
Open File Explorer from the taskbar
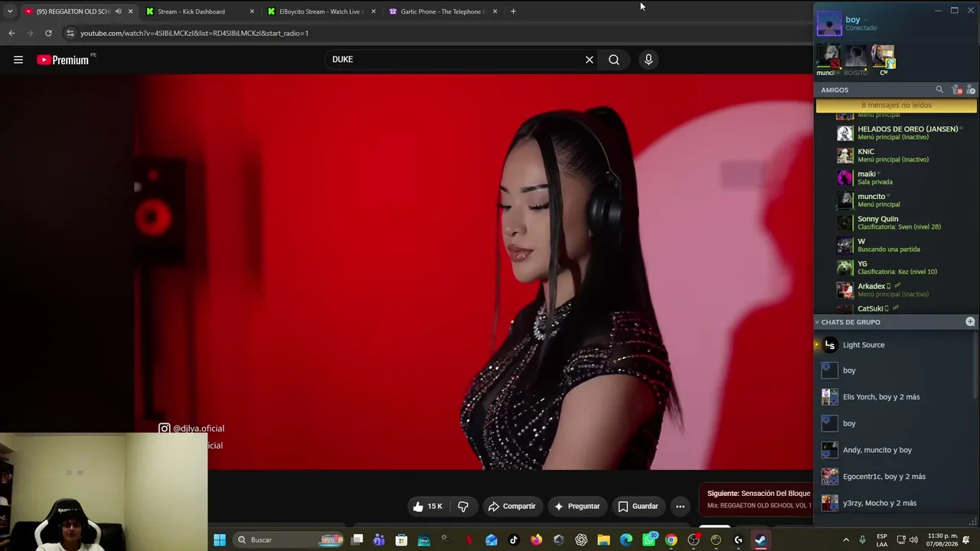point(603,540)
